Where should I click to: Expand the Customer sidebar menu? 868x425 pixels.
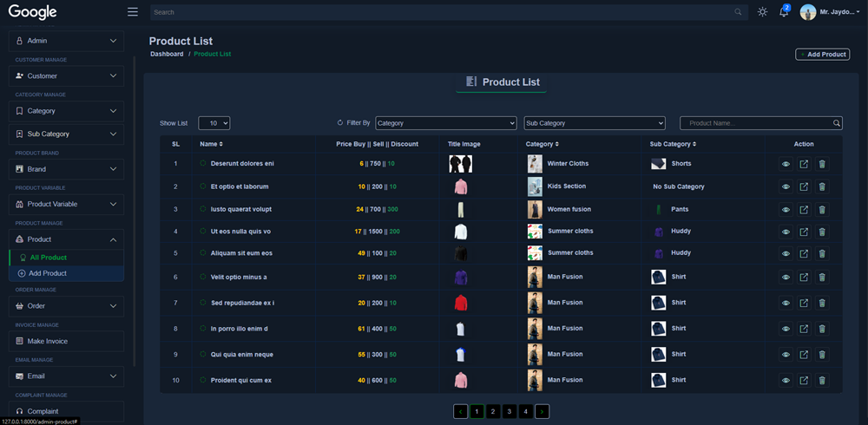66,76
